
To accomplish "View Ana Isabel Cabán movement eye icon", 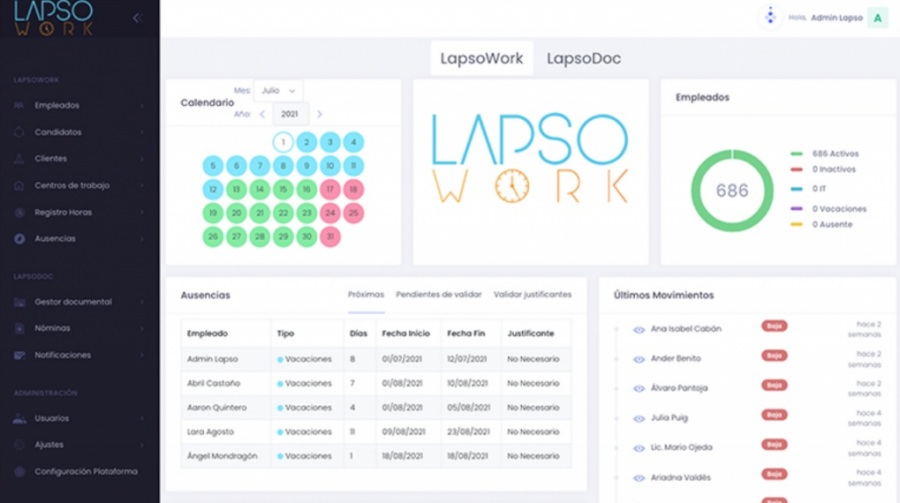I will [639, 330].
